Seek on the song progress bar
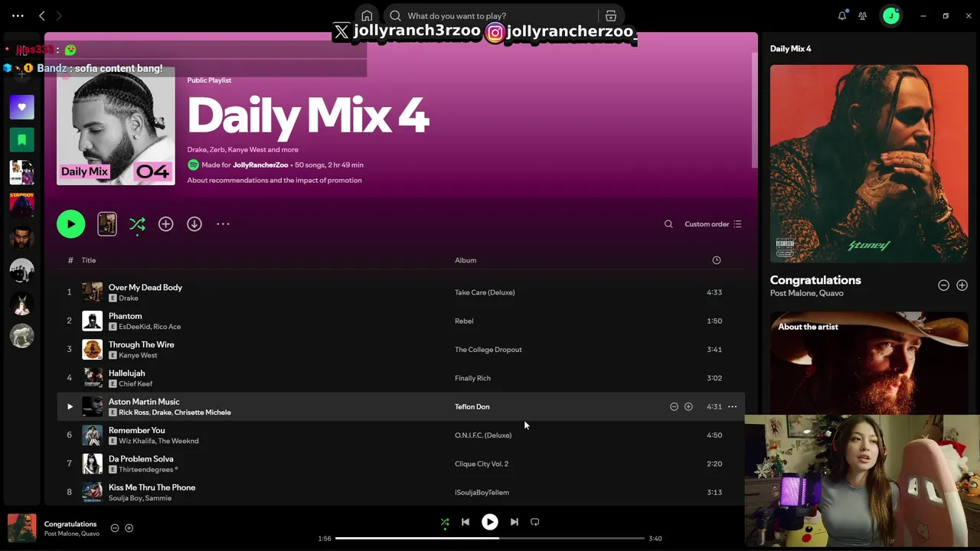The width and height of the screenshot is (980, 551). (490, 538)
